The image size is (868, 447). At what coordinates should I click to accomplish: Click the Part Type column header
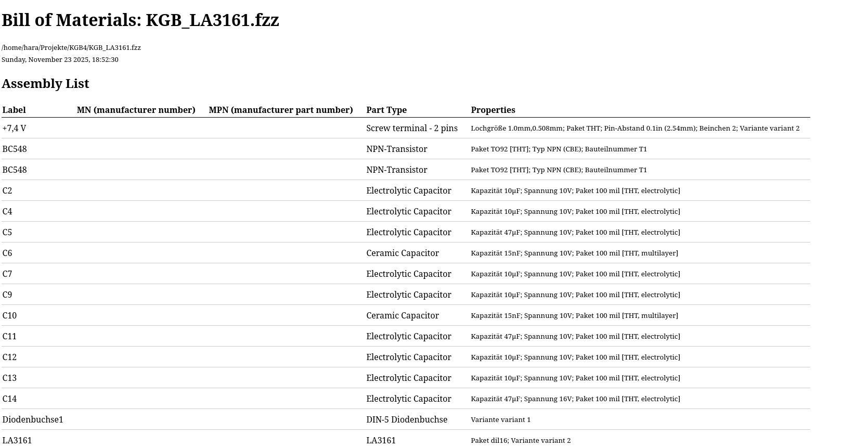(386, 110)
